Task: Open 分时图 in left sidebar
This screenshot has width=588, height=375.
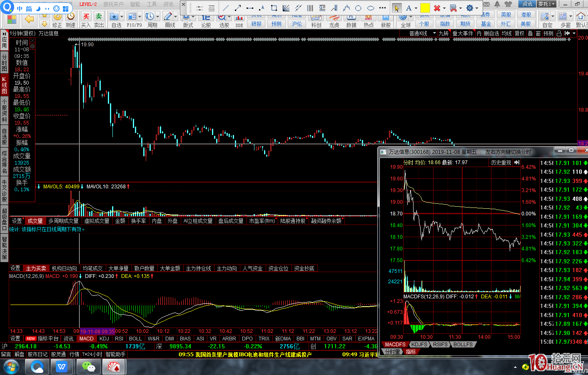Action: tap(4, 62)
